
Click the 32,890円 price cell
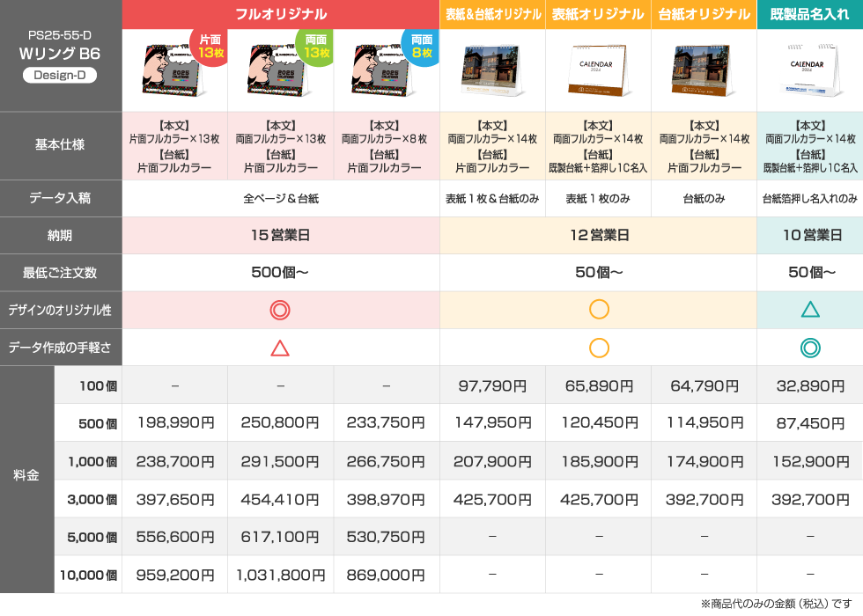point(809,385)
